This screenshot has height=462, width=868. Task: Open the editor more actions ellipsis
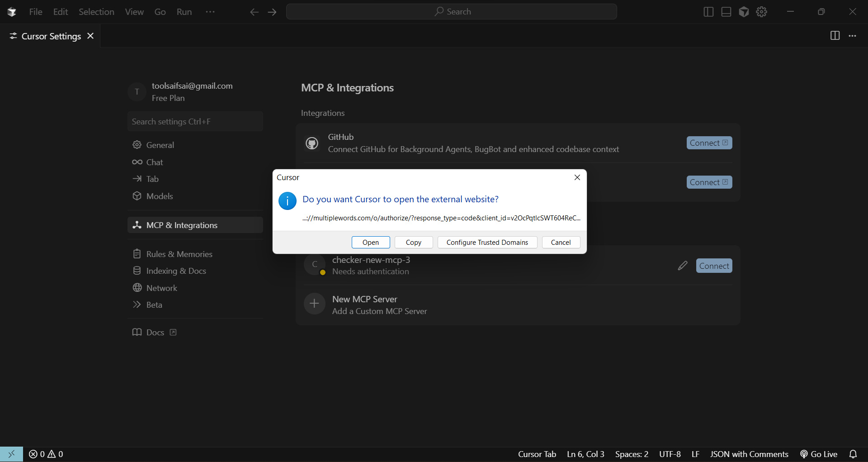[x=852, y=36]
